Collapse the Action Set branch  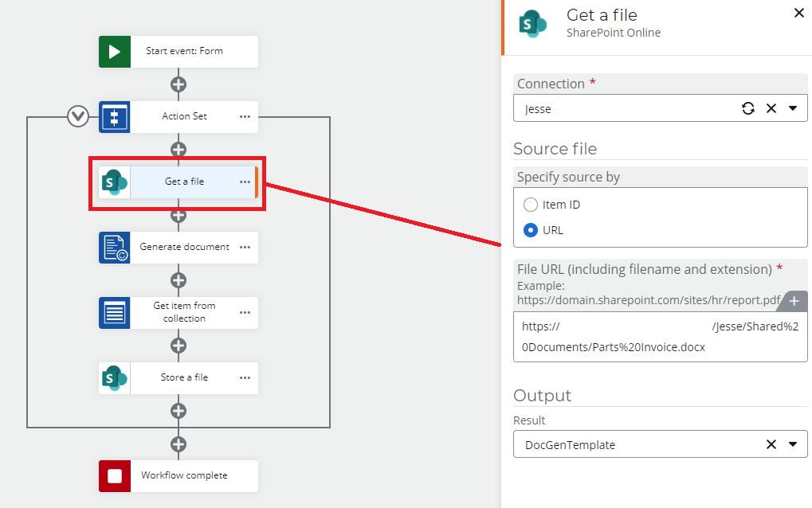tap(77, 116)
